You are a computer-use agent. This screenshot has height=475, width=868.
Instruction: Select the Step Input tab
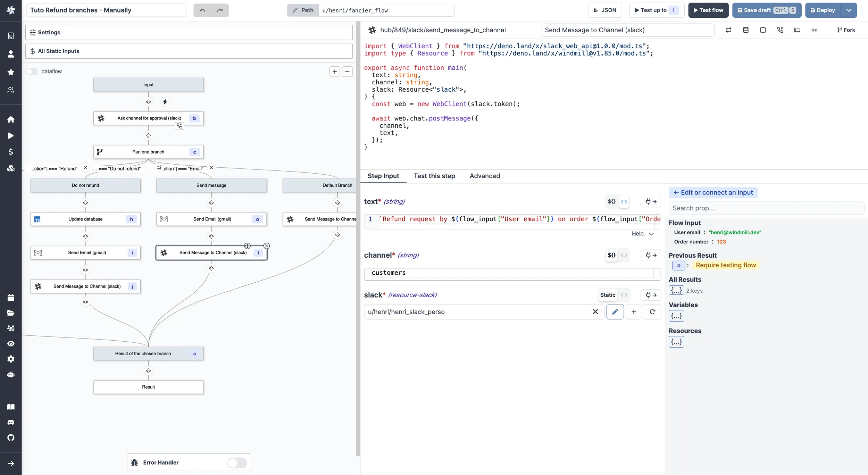(x=383, y=175)
